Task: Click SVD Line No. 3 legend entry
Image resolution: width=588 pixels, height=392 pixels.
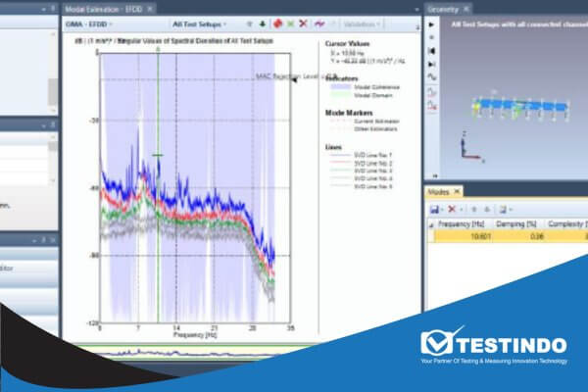Action: [x=361, y=171]
